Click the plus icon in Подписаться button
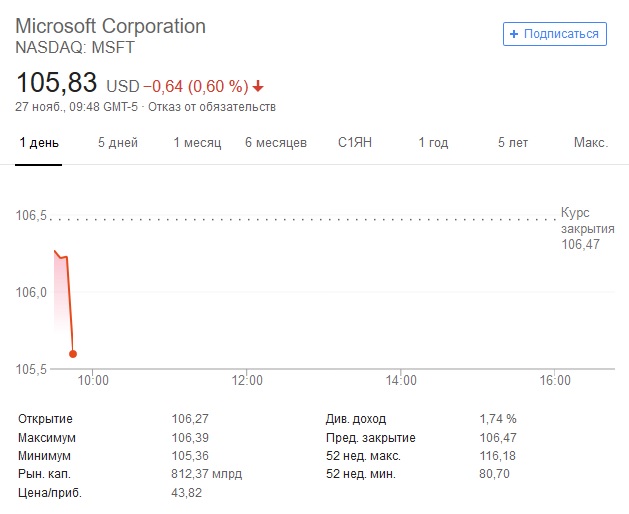This screenshot has width=629, height=514. (x=514, y=34)
